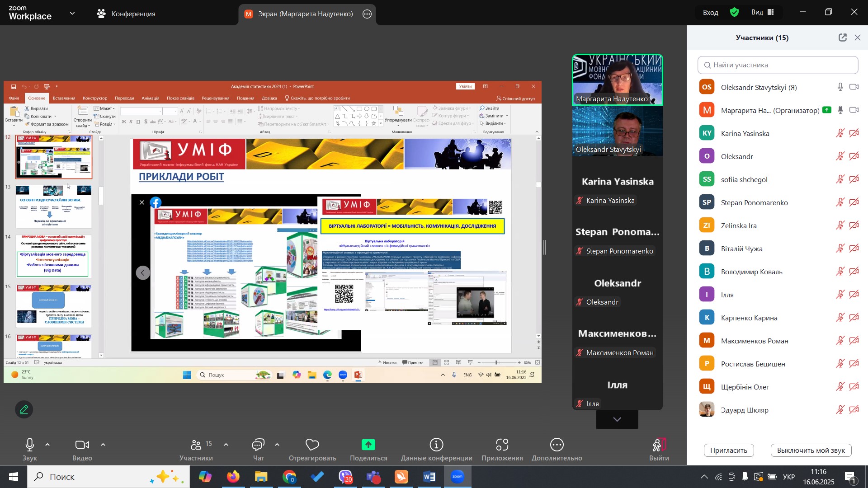868x488 pixels.
Task: Open the Apps icon in toolbar
Action: pos(502,446)
